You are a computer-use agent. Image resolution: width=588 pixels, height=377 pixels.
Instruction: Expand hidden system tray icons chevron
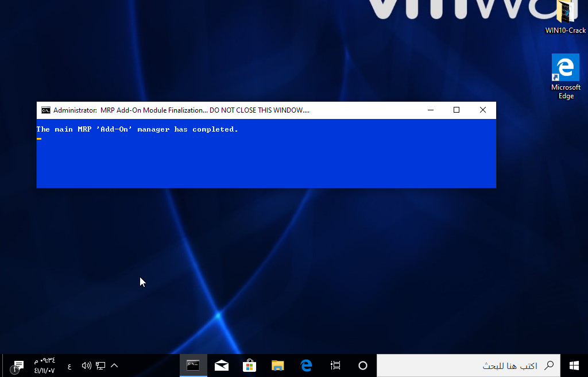(x=114, y=366)
